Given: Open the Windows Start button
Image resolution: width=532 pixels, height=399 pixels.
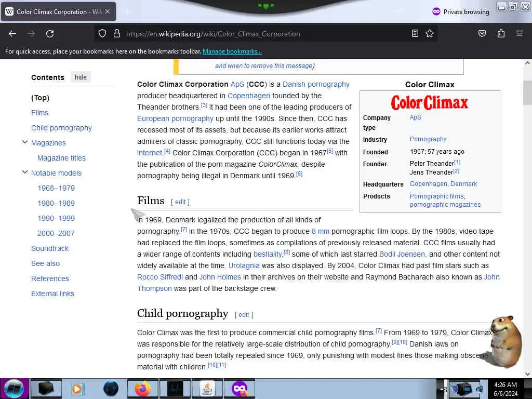Looking at the screenshot, I should (14, 389).
